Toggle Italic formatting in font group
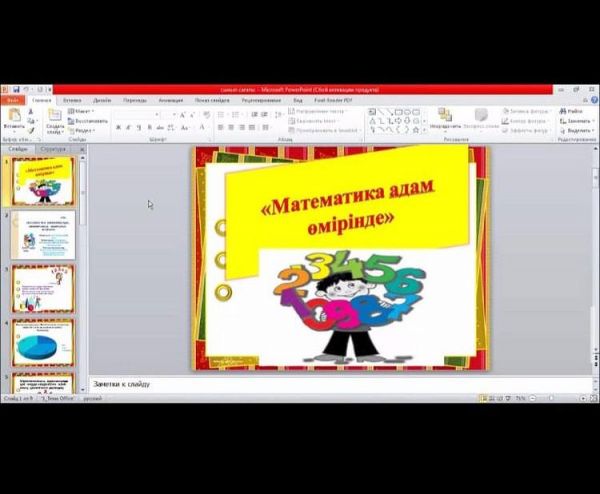This screenshot has width=600, height=494. [x=128, y=127]
